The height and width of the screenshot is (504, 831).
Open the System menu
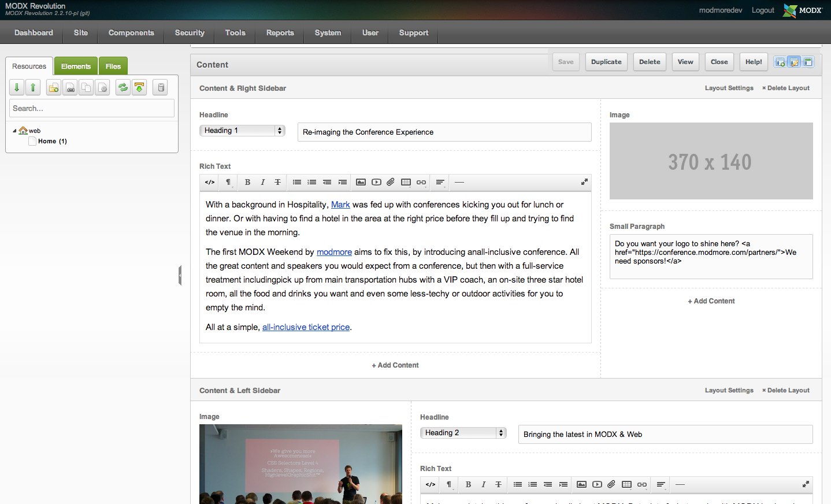pyautogui.click(x=328, y=33)
